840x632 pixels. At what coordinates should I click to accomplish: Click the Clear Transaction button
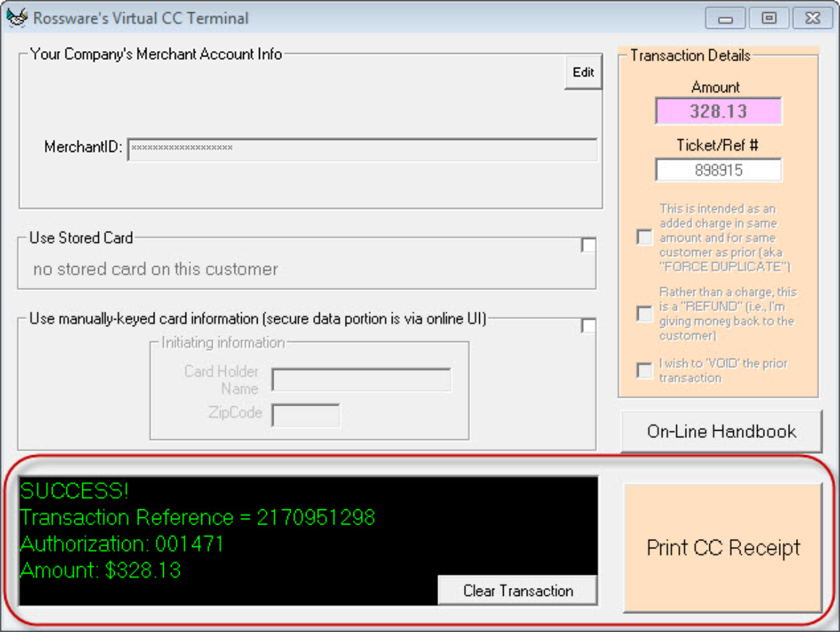click(517, 590)
